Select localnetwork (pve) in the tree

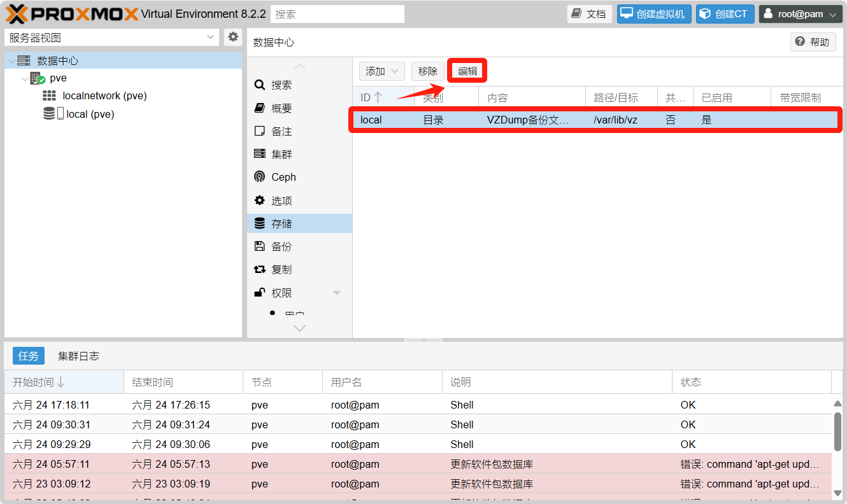coord(104,95)
